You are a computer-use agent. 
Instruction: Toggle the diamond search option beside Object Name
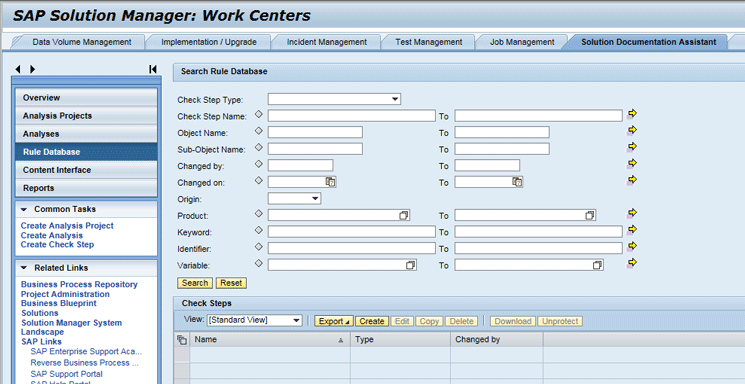[x=258, y=130]
